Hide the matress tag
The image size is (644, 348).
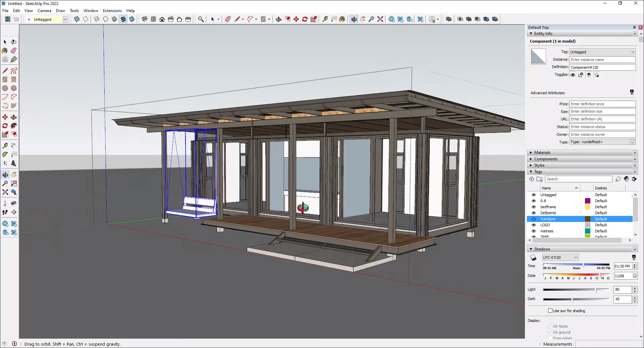click(534, 231)
